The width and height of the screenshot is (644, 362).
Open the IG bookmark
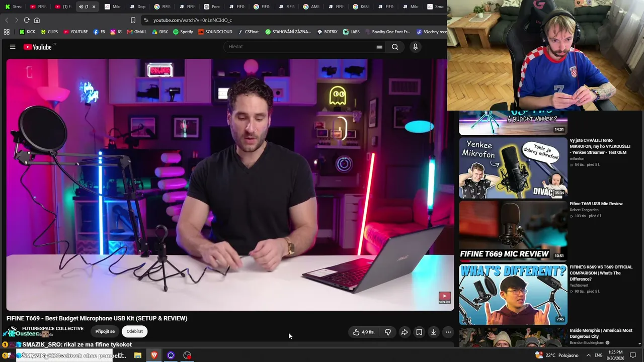click(116, 32)
